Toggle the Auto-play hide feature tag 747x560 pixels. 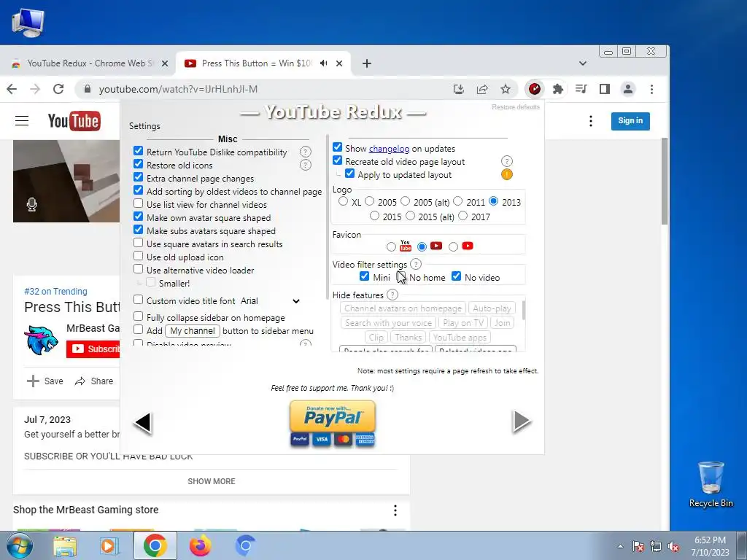[492, 308]
